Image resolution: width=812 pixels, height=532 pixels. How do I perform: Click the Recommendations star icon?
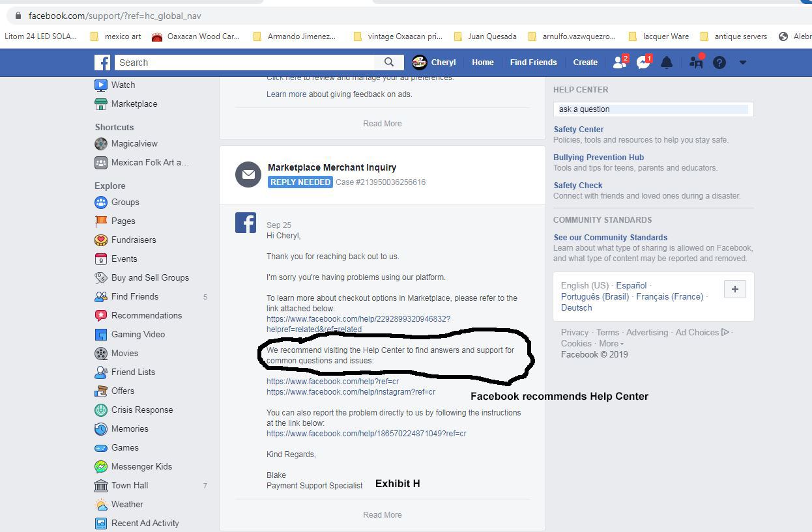tap(101, 315)
